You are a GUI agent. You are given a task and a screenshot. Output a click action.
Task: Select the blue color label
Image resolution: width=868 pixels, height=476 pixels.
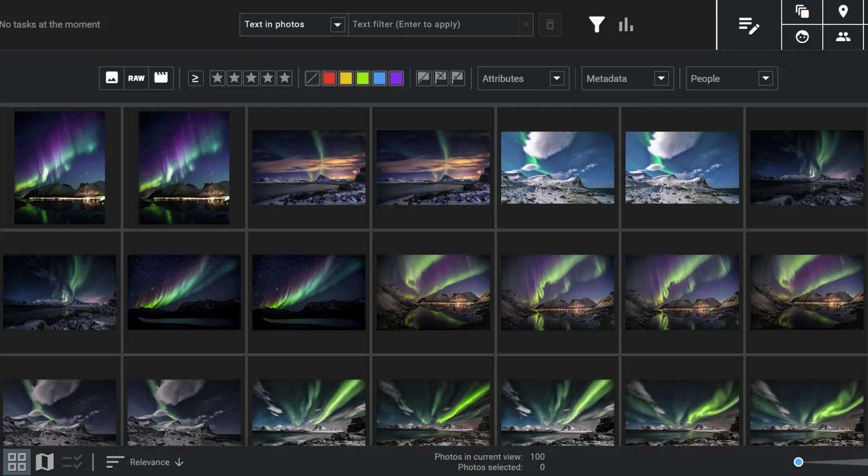[x=380, y=78]
